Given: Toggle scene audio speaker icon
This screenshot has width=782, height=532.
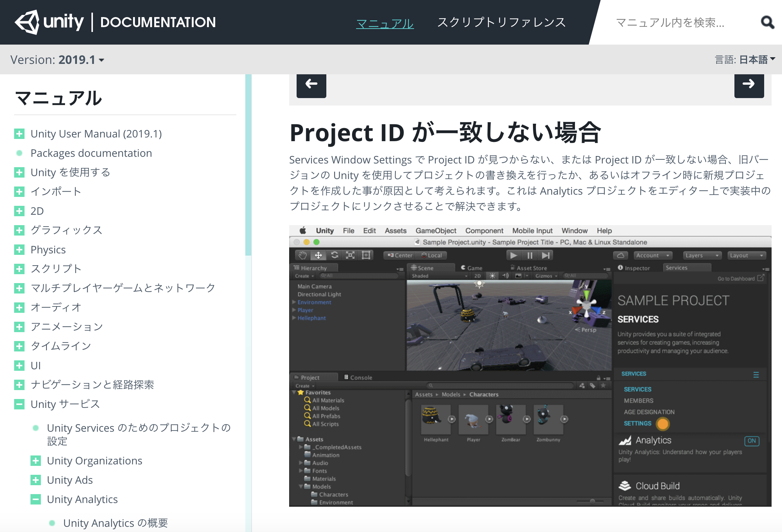Looking at the screenshot, I should point(505,276).
